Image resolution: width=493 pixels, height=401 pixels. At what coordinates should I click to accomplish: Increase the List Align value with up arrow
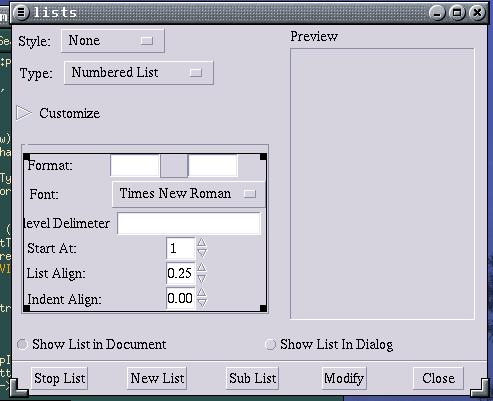click(201, 268)
